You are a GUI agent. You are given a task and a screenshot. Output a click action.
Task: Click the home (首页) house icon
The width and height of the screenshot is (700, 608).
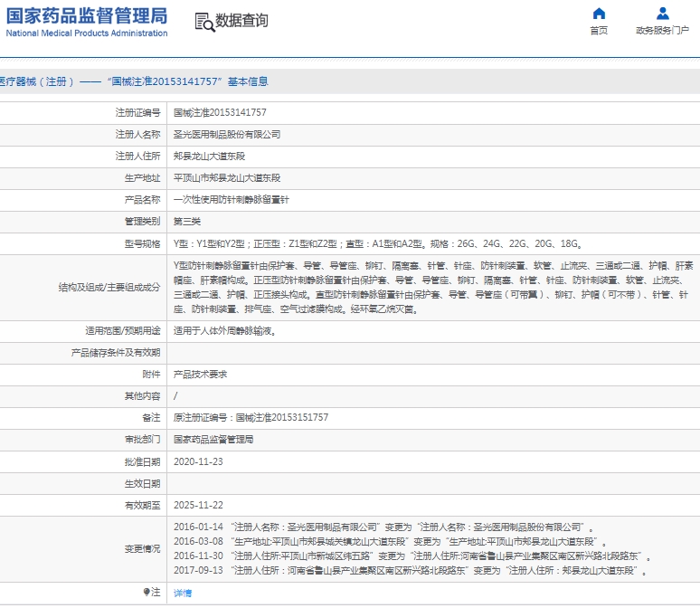point(599,14)
